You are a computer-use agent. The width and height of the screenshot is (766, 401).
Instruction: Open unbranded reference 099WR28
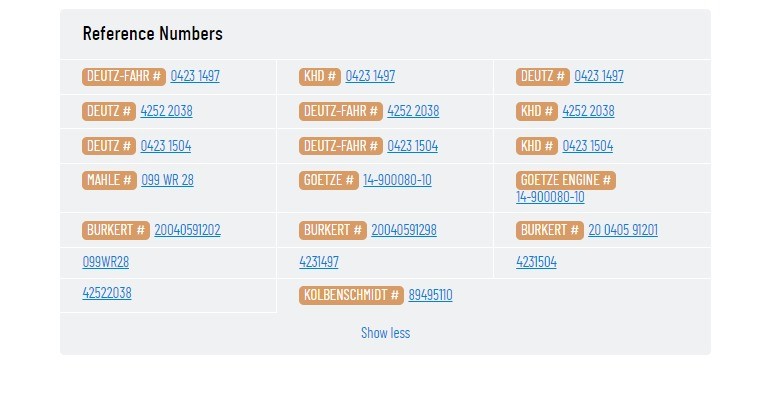[106, 262]
